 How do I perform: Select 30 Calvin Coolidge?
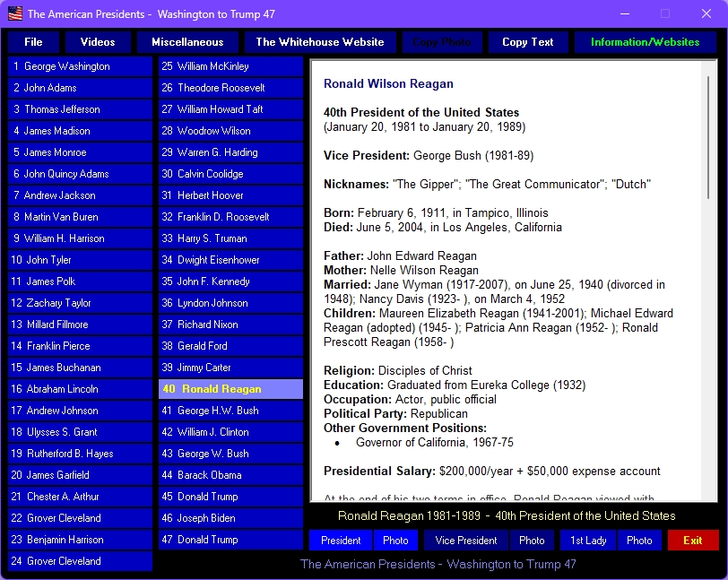(230, 174)
